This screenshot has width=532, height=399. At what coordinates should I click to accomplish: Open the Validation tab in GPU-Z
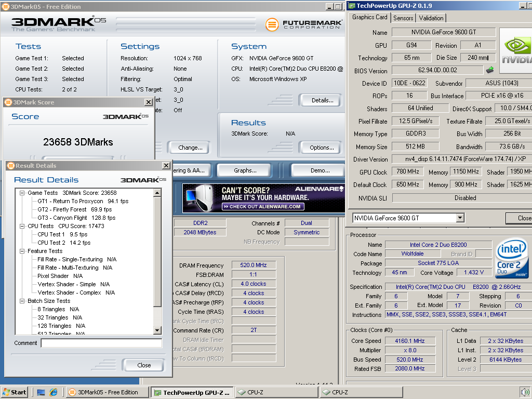click(431, 18)
